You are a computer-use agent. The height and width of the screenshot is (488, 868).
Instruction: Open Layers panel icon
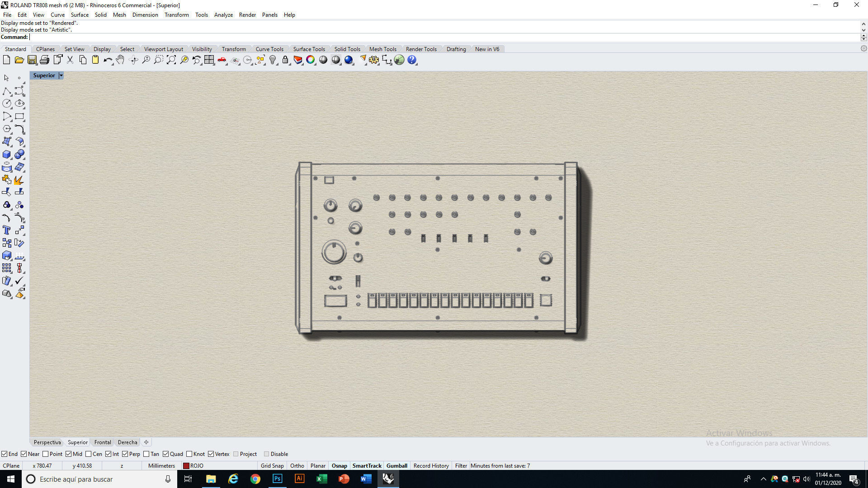click(x=298, y=60)
